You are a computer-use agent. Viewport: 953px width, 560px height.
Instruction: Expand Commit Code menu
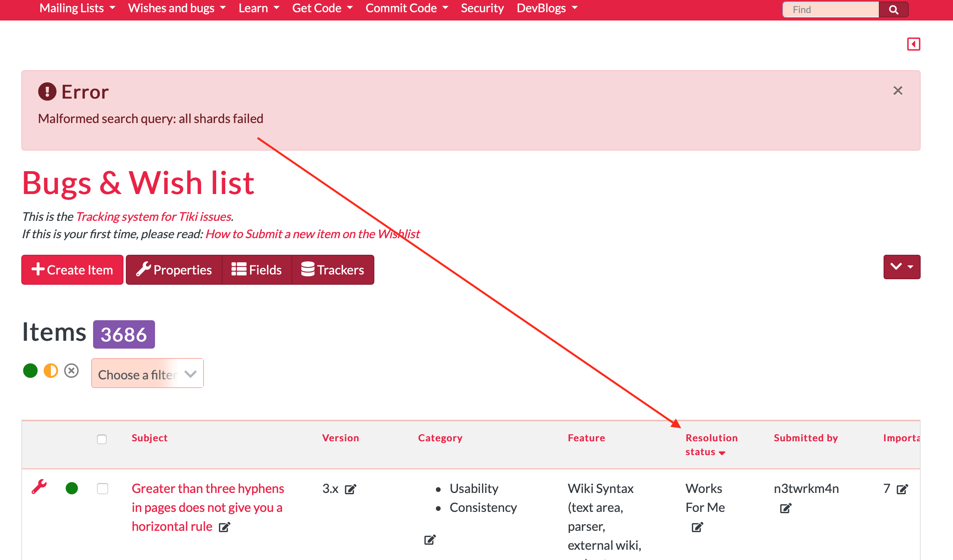click(407, 8)
